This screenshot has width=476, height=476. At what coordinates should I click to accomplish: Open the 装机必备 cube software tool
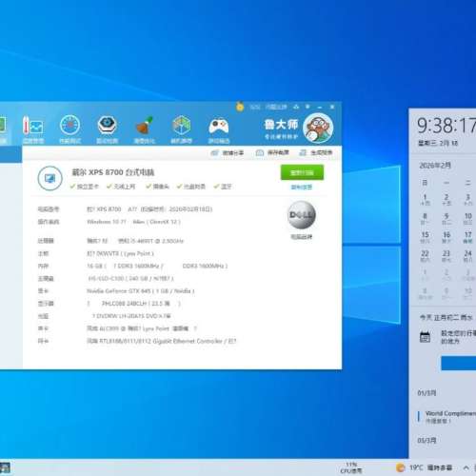coord(182,129)
